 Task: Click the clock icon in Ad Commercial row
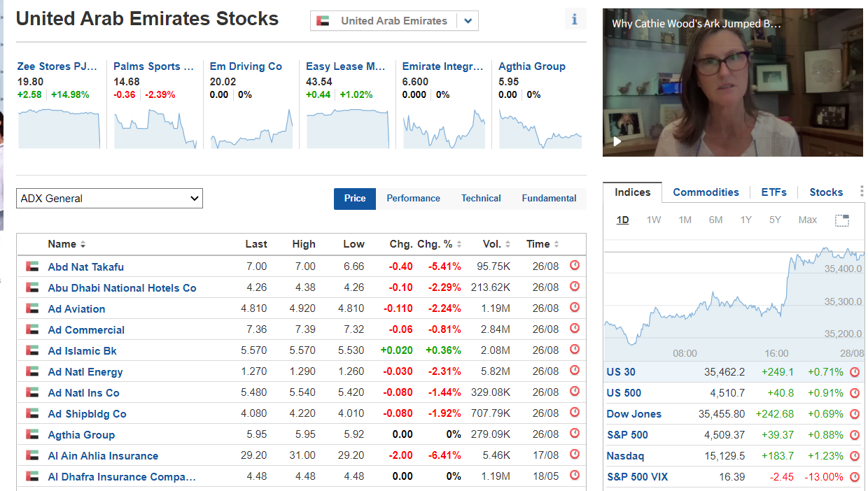[575, 329]
